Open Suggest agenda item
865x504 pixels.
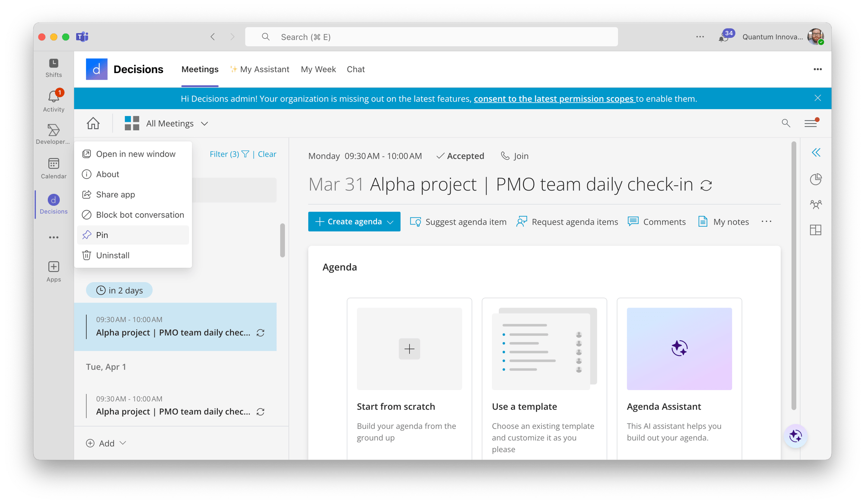(x=457, y=221)
